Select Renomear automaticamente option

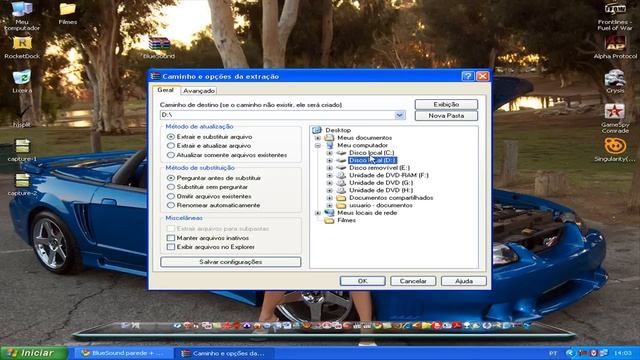point(171,205)
